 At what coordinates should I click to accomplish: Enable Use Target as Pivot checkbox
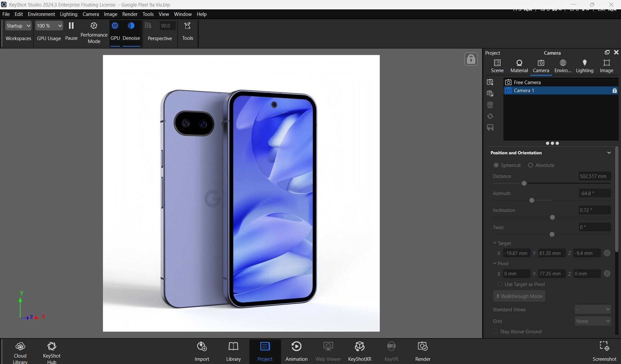coord(500,284)
